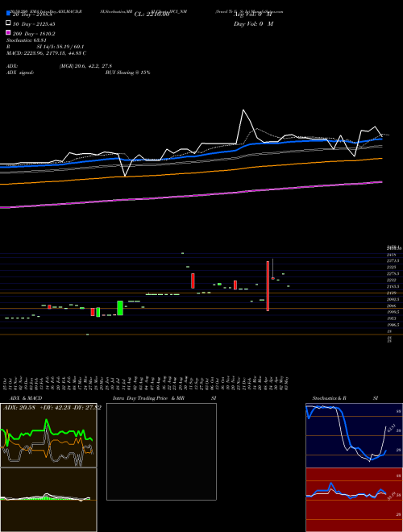Viewport: 403px width, 532px height.
Task: Click the 'ADX signal:' label
Action: 20,73
